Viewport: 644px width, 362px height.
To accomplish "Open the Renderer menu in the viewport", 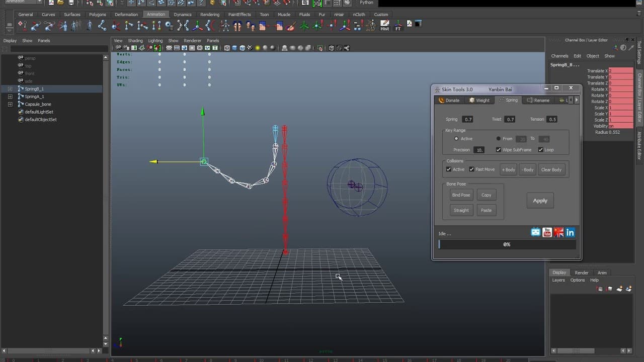I will pos(192,41).
